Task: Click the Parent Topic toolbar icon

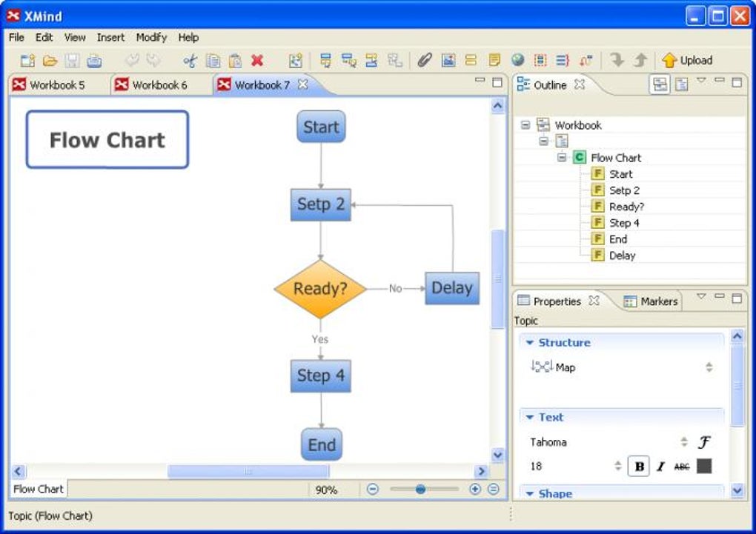Action: pos(395,60)
